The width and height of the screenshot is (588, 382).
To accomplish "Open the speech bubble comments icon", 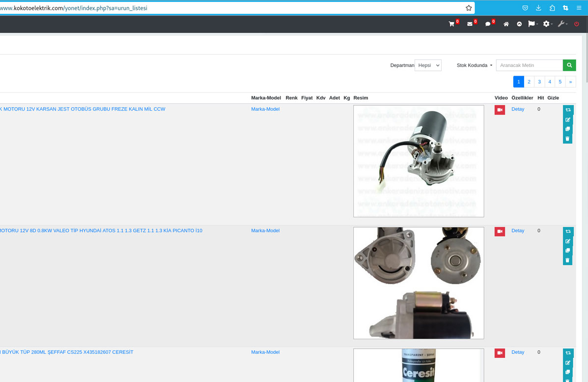I will [488, 24].
